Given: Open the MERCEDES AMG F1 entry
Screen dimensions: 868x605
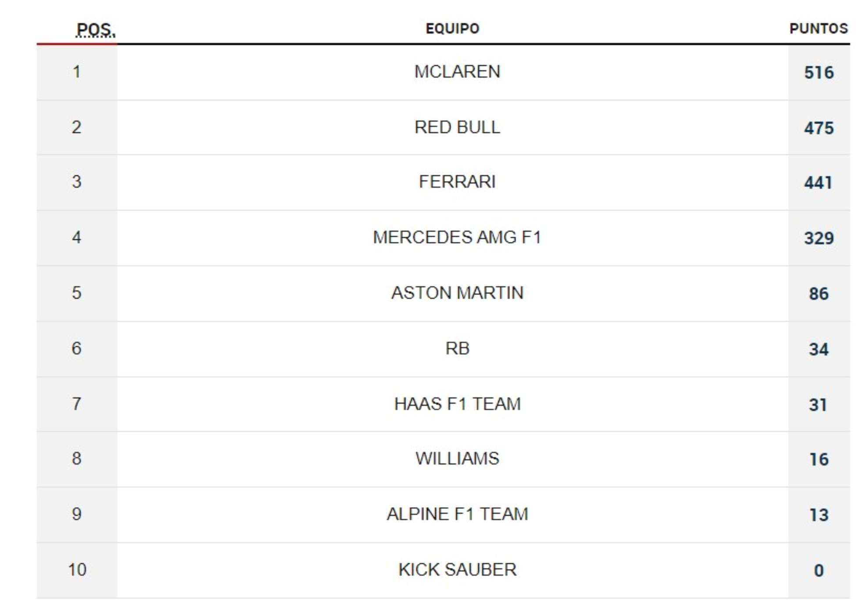Looking at the screenshot, I should [457, 237].
